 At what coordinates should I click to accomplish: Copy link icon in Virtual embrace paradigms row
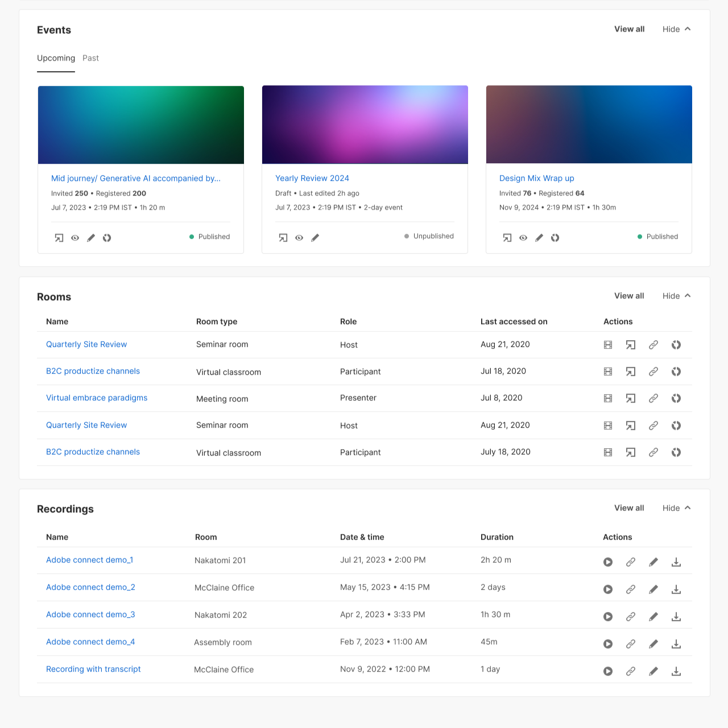[653, 398]
